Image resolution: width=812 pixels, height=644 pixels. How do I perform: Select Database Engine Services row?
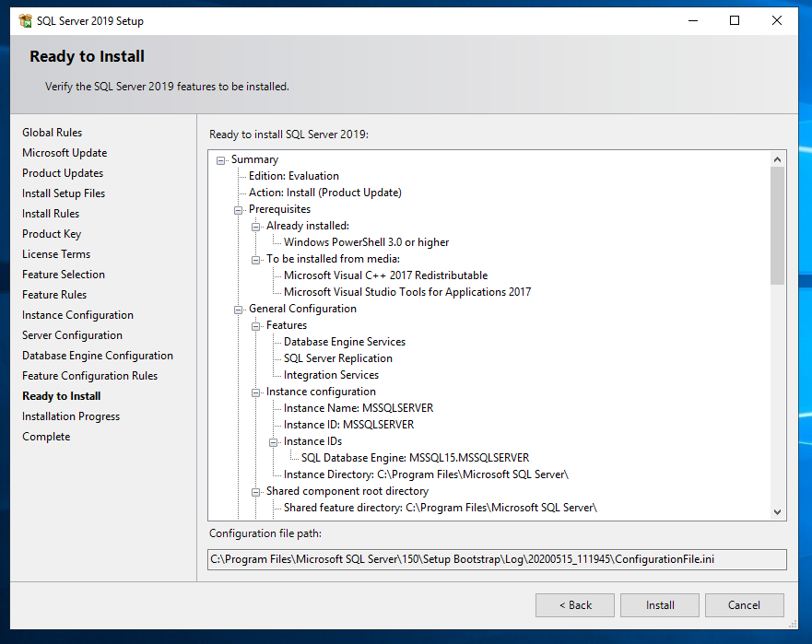coord(345,342)
